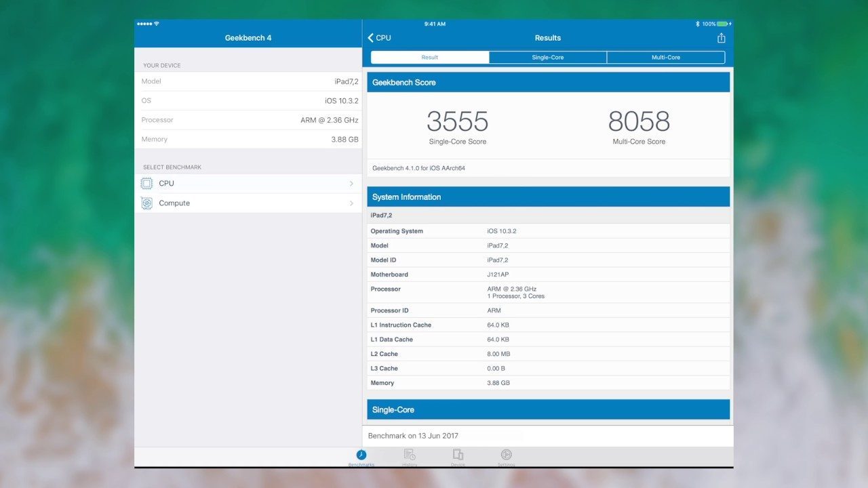Viewport: 868px width, 488px height.
Task: Click the Model ID row label
Action: point(383,260)
